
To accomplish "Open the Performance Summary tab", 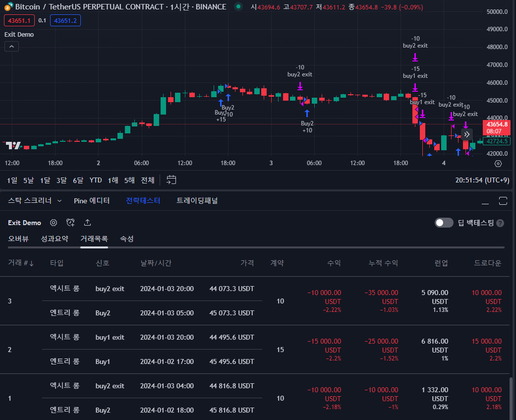I will point(55,239).
